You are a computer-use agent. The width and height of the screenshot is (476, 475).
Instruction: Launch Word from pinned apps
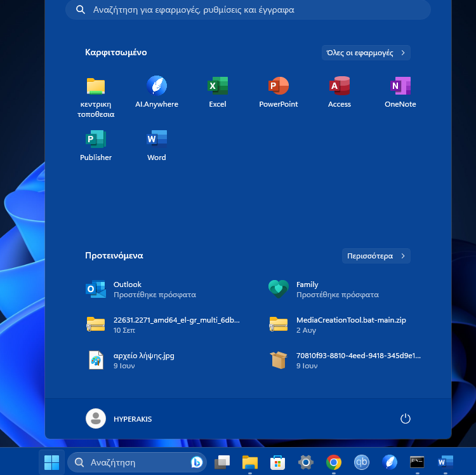click(157, 145)
